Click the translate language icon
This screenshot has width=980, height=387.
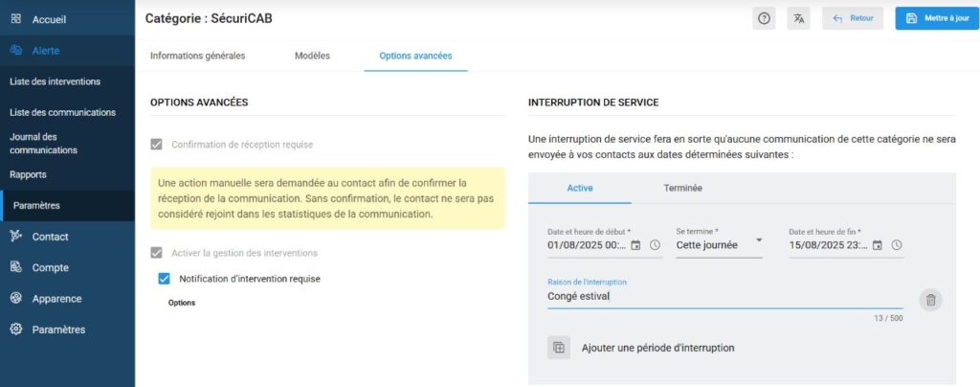pyautogui.click(x=798, y=18)
